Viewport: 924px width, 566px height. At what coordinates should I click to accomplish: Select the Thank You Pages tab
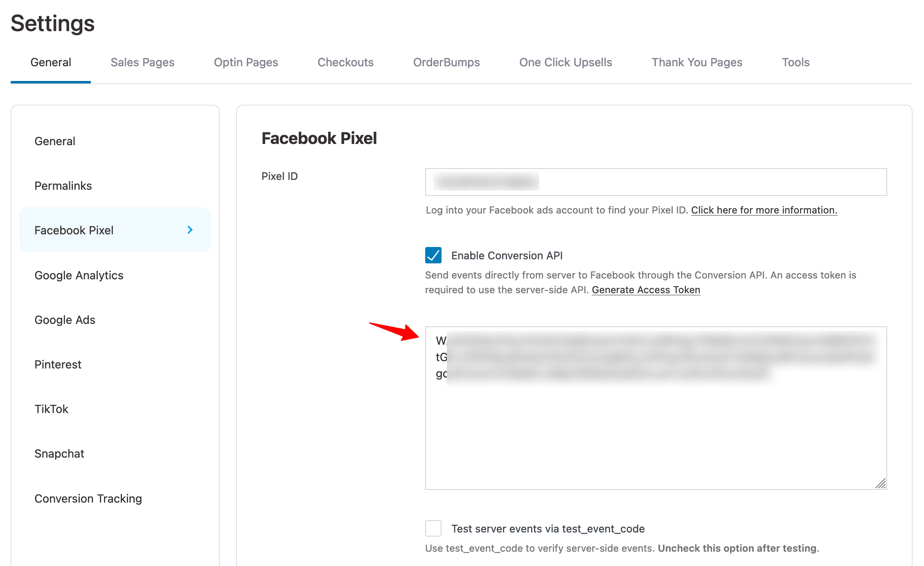pos(697,62)
